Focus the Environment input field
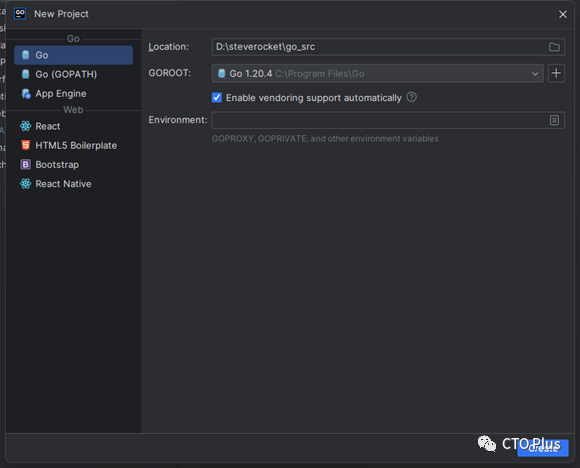The height and width of the screenshot is (468, 580). pyautogui.click(x=388, y=120)
